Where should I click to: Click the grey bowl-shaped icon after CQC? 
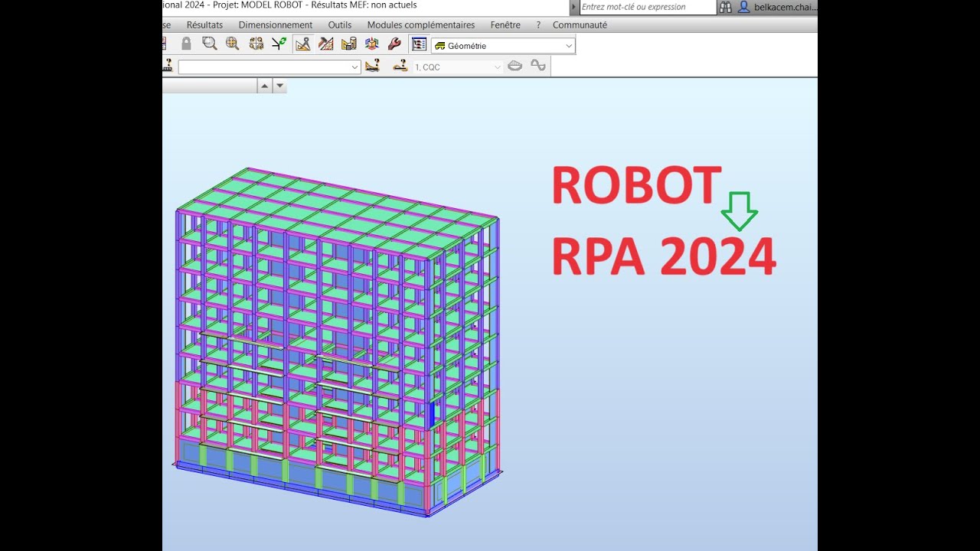tap(515, 67)
